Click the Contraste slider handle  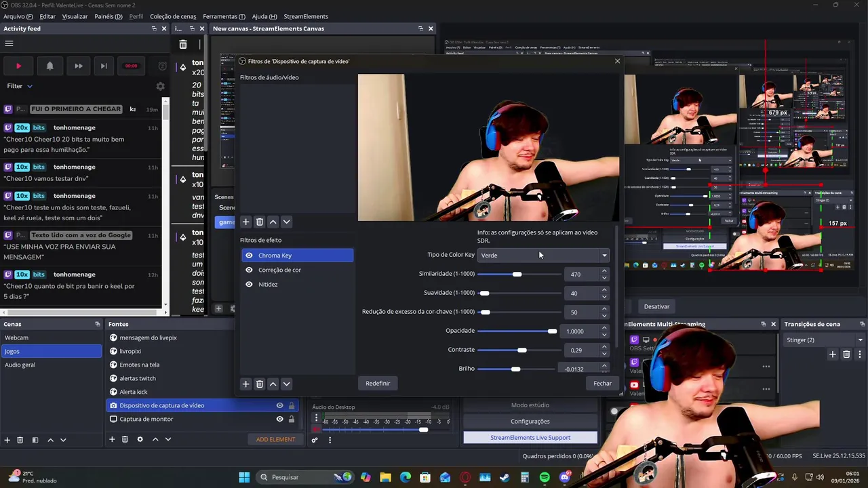tap(521, 350)
